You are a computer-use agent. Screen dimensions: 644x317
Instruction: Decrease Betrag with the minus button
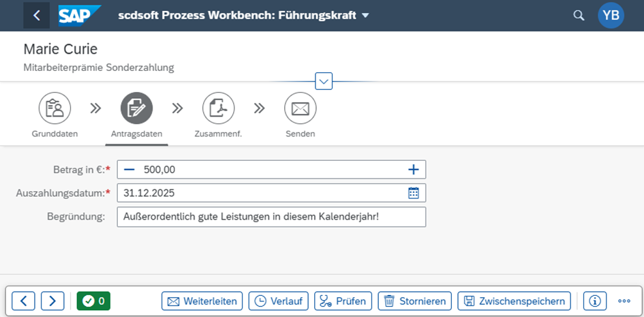pyautogui.click(x=129, y=169)
